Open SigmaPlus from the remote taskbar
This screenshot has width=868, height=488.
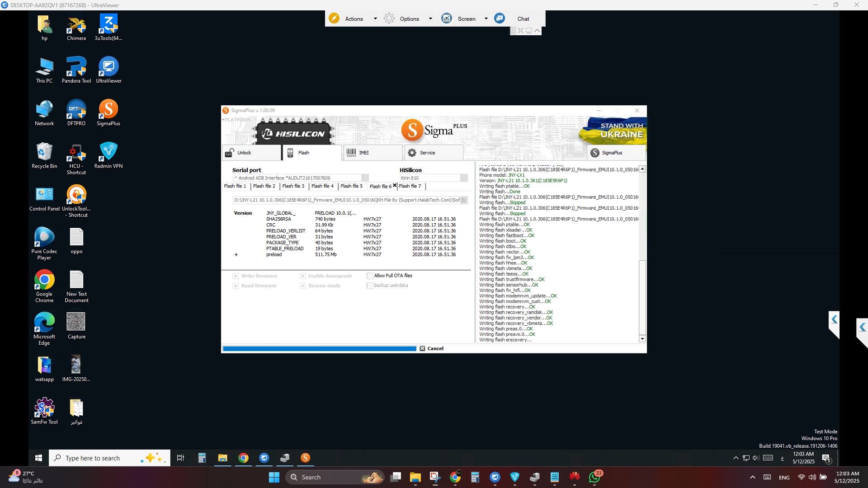306,458
